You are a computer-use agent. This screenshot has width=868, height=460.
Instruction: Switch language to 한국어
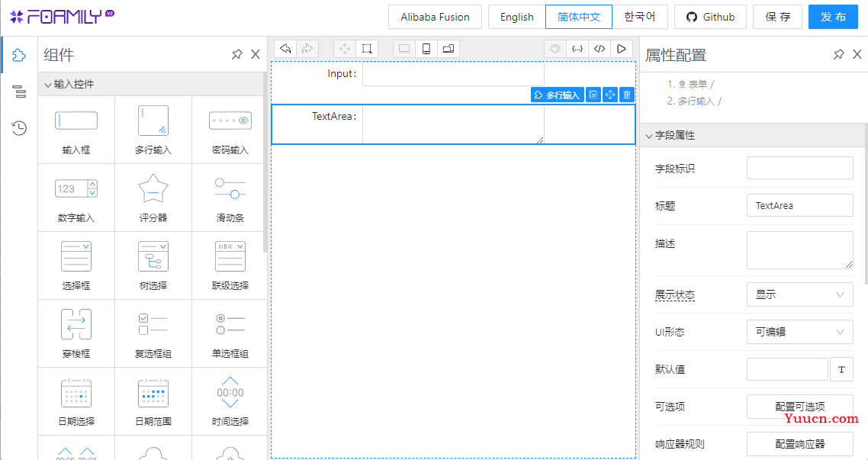coord(640,17)
